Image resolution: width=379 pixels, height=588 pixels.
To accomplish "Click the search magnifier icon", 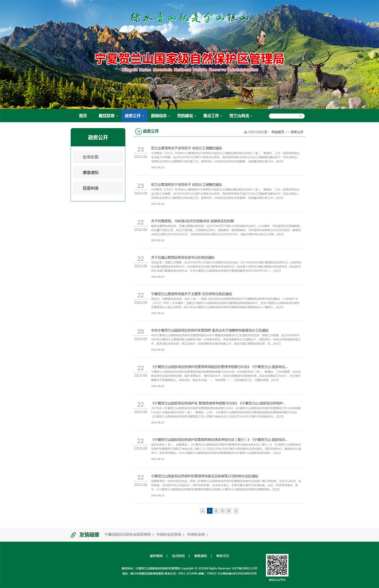I will [300, 116].
